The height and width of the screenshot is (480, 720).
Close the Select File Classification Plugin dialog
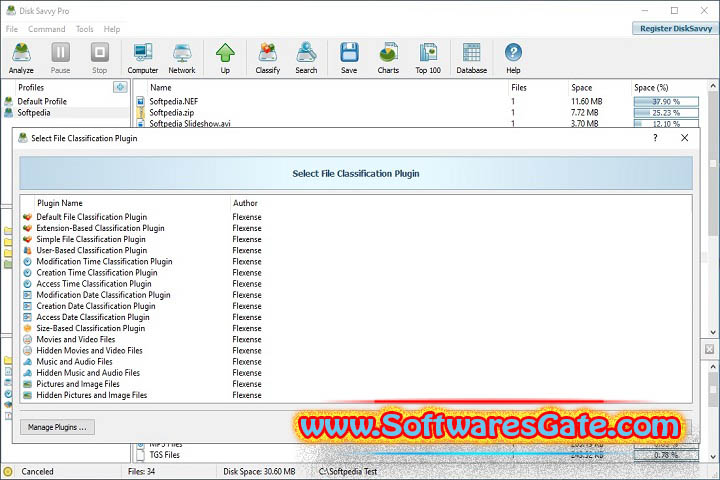tap(684, 138)
